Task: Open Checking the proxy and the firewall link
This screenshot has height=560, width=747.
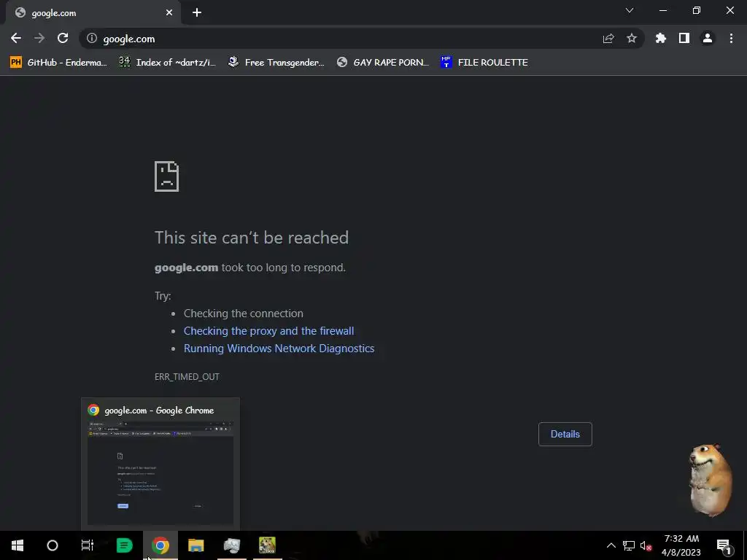Action: [268, 331]
